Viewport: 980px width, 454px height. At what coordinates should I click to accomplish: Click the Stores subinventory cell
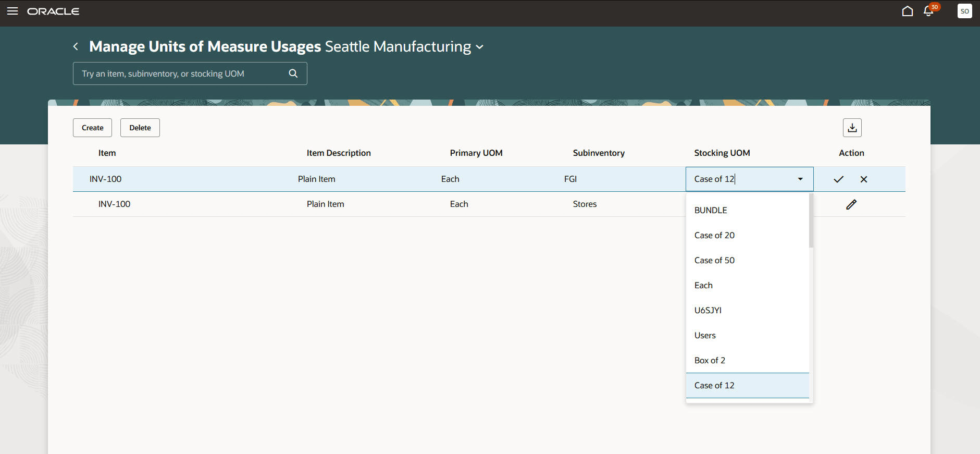click(585, 204)
